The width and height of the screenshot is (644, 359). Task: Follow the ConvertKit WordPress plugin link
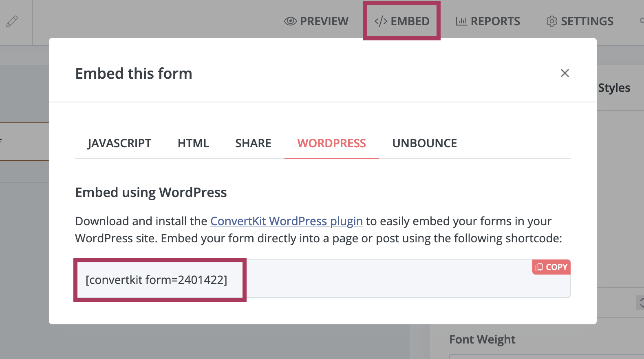(286, 221)
